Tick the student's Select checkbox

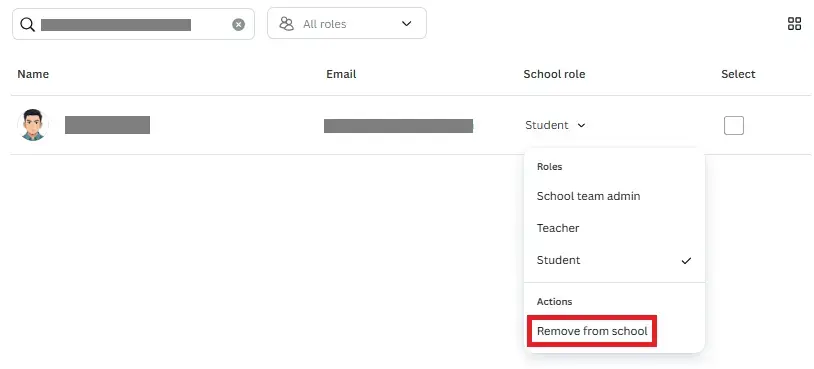(x=734, y=125)
